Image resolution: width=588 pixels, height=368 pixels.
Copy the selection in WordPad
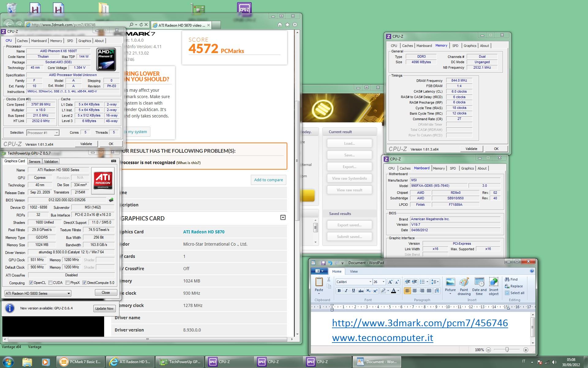[329, 286]
